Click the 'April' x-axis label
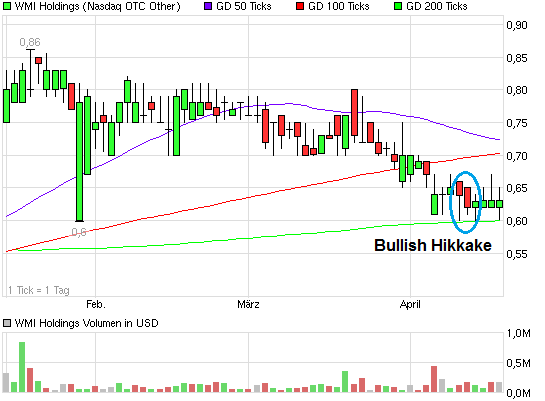The height and width of the screenshot is (401, 545). 410,305
